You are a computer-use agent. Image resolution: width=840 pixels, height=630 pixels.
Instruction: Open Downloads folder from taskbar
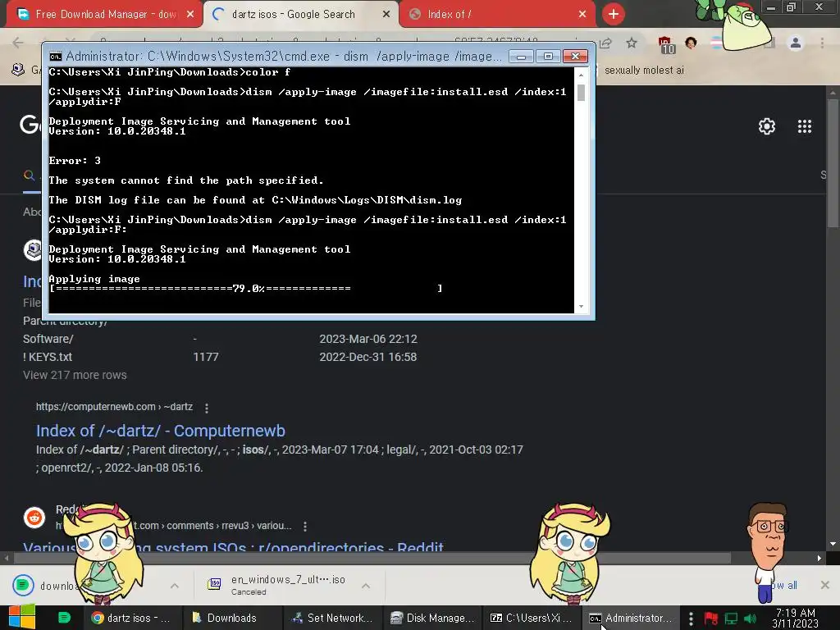[x=231, y=619]
